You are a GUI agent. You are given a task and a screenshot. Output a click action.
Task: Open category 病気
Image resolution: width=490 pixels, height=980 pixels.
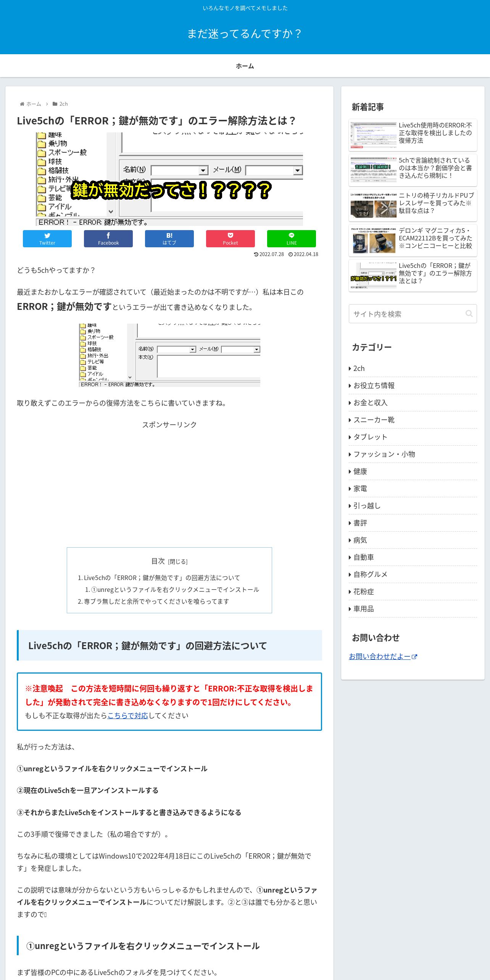click(413, 540)
